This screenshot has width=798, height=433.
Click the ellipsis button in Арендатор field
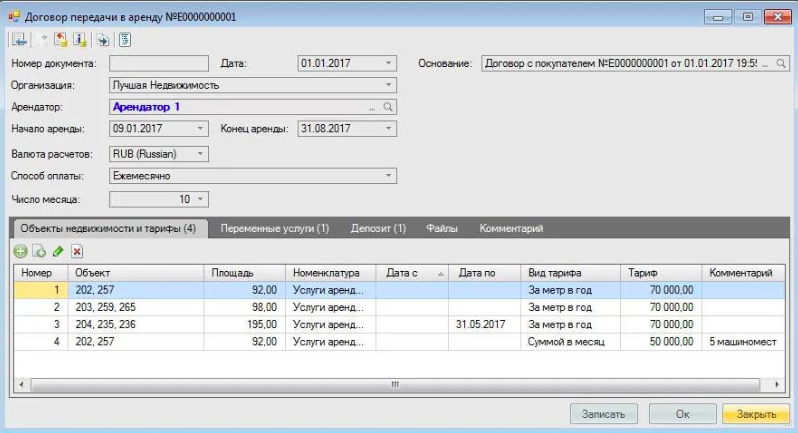373,107
